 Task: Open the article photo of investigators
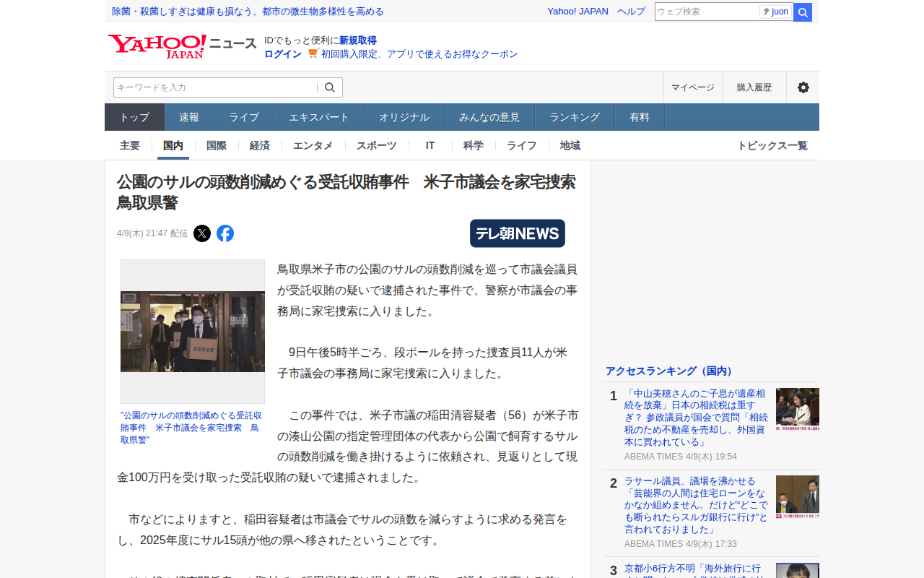193,332
